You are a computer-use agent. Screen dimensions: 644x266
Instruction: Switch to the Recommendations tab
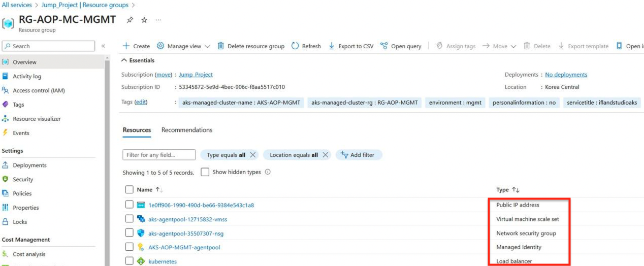(187, 130)
